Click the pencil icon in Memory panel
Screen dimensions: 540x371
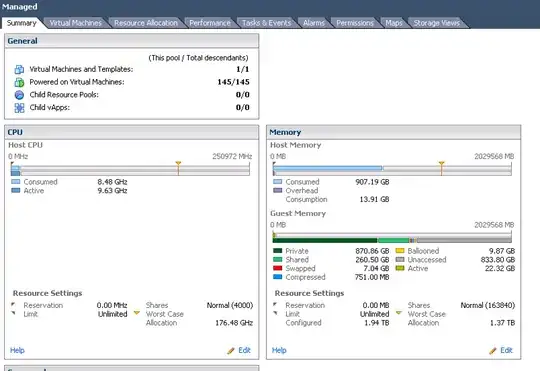[493, 351]
